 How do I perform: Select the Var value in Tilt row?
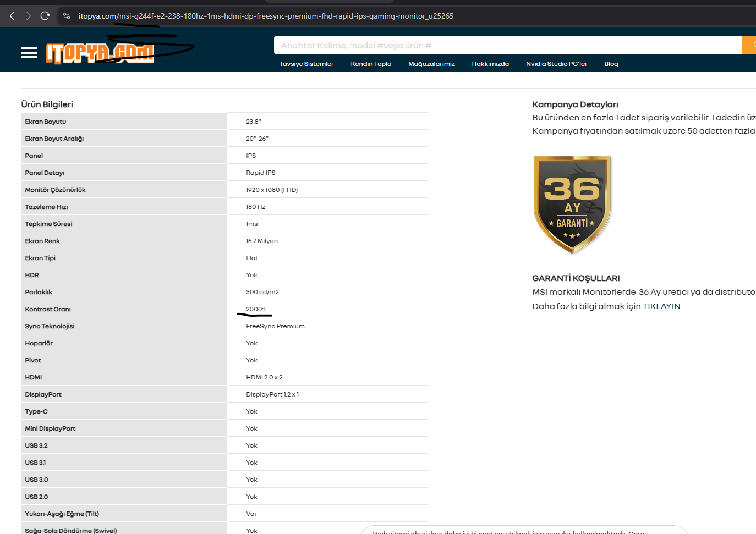[x=251, y=514]
